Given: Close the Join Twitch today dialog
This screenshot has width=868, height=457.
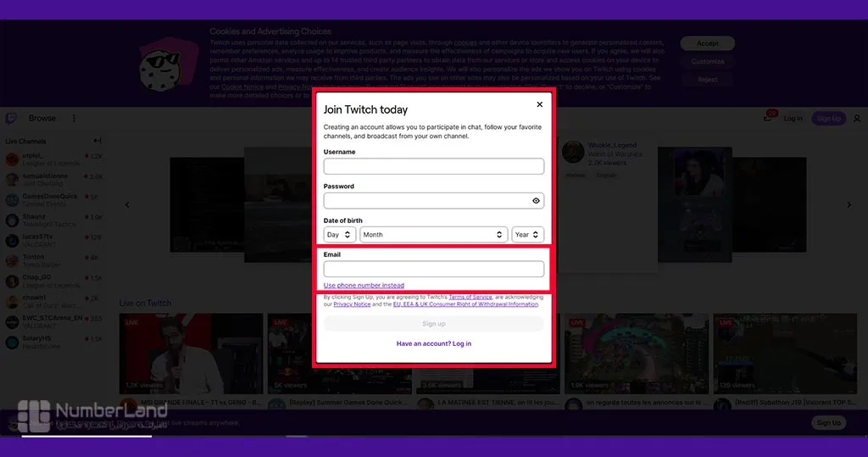Looking at the screenshot, I should click(540, 104).
